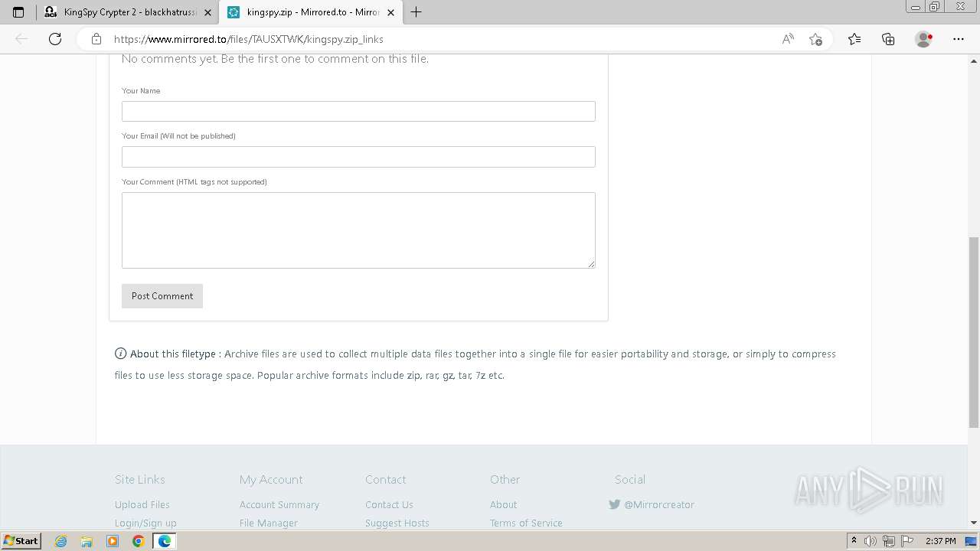Open the Favorites list icon
980x551 pixels.
pos(854,39)
